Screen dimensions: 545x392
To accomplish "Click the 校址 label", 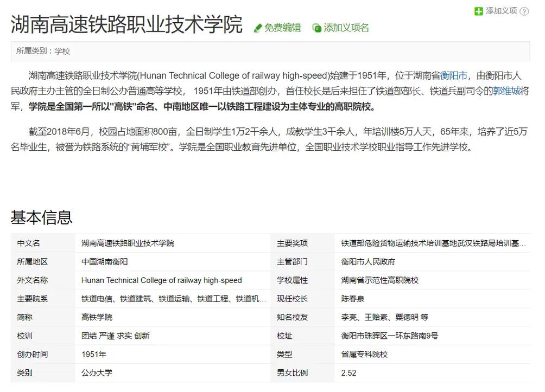I will (284, 336).
